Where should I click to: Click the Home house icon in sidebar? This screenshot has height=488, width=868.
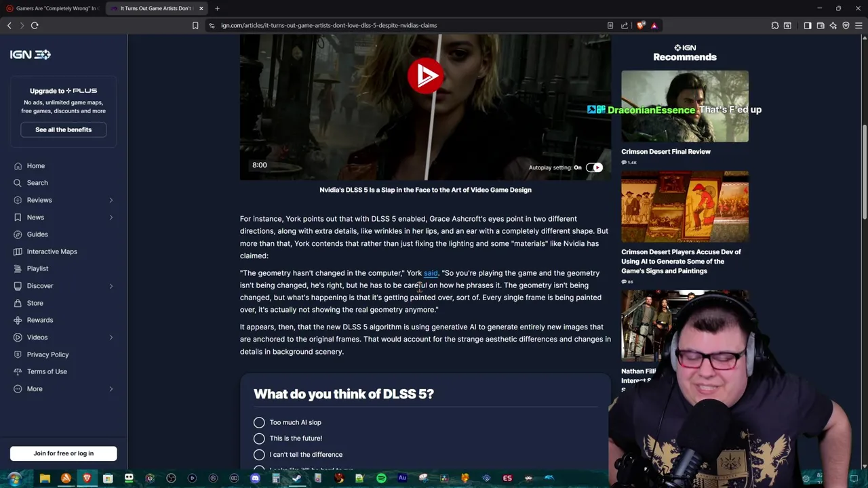pyautogui.click(x=17, y=165)
